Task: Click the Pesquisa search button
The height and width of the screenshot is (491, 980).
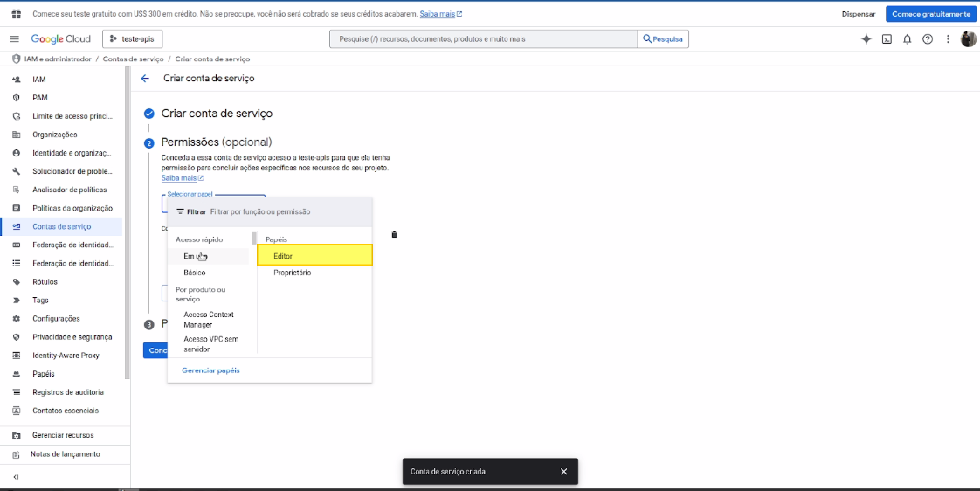Action: tap(663, 38)
